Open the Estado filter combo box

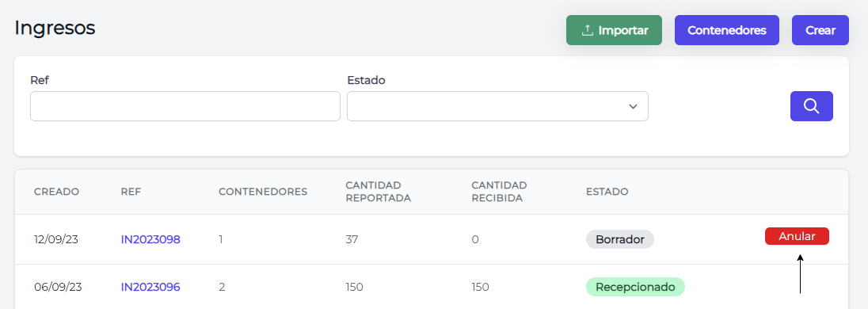click(x=497, y=106)
